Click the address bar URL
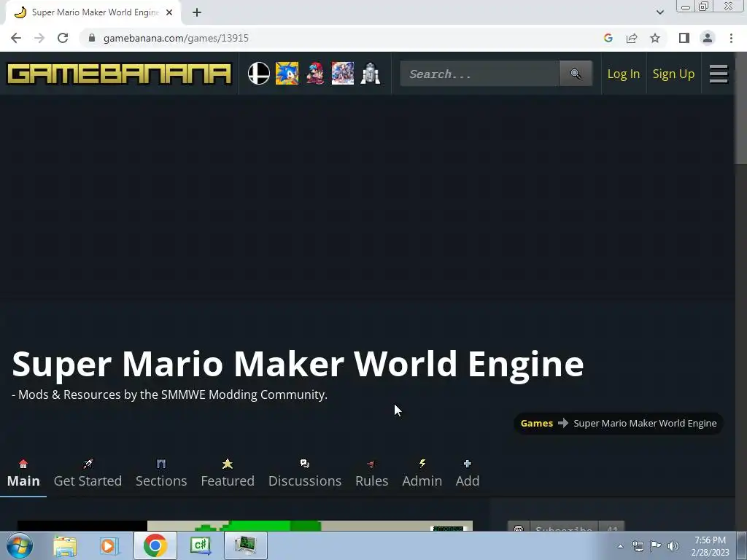Screen dimensions: 747x560 pos(176,38)
